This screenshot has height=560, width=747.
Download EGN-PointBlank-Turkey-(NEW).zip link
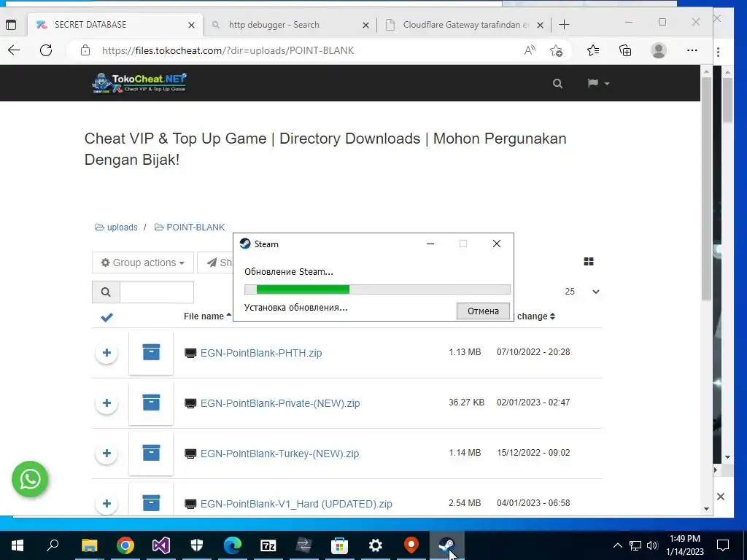pyautogui.click(x=279, y=454)
